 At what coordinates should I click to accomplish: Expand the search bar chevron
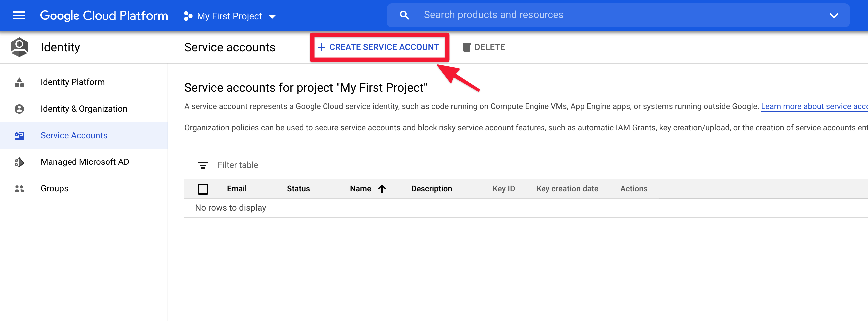pyautogui.click(x=834, y=16)
